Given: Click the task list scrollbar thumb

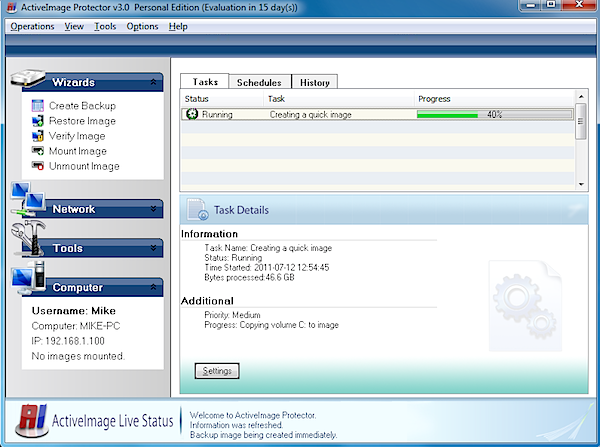Looking at the screenshot, I should pyautogui.click(x=581, y=121).
